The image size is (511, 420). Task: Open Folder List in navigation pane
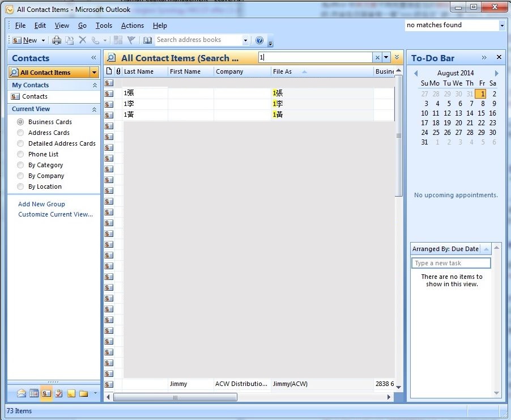83,393
